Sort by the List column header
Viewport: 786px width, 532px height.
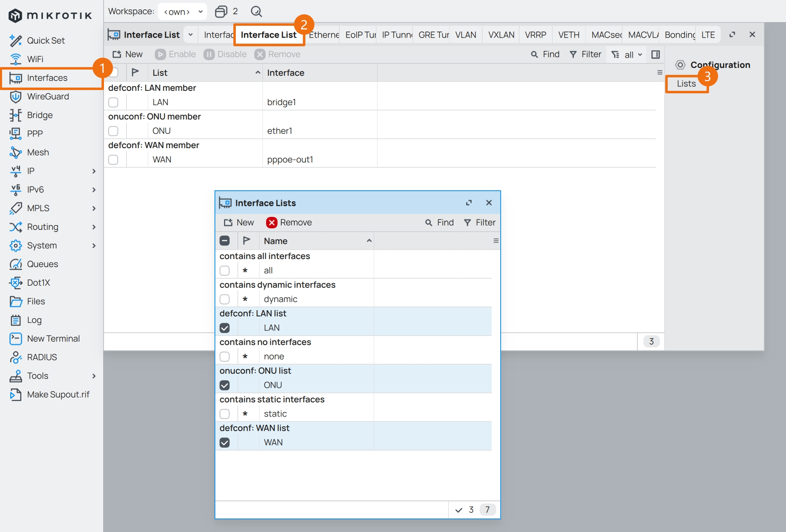coord(206,72)
